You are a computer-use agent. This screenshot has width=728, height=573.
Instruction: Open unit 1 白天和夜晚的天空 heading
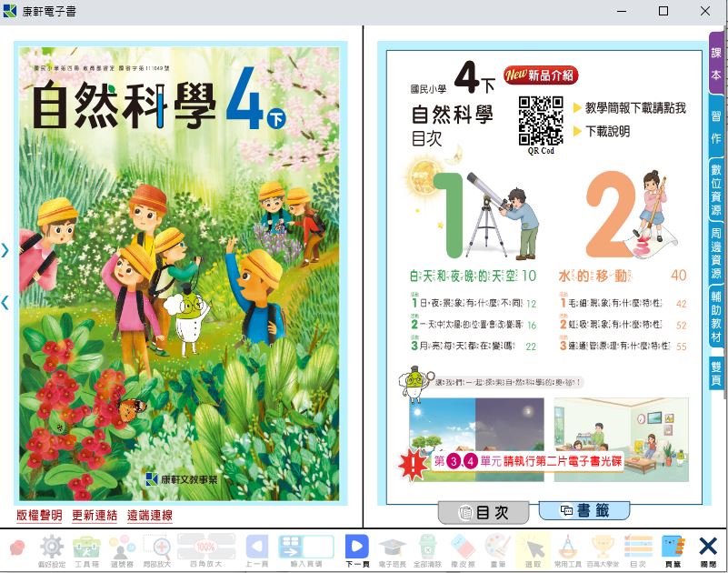click(474, 276)
